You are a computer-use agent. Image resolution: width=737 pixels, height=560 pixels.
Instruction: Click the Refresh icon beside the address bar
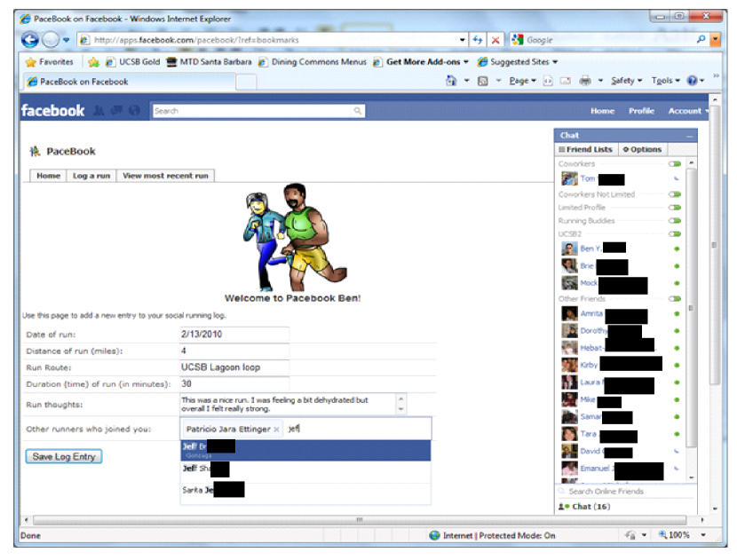[478, 40]
